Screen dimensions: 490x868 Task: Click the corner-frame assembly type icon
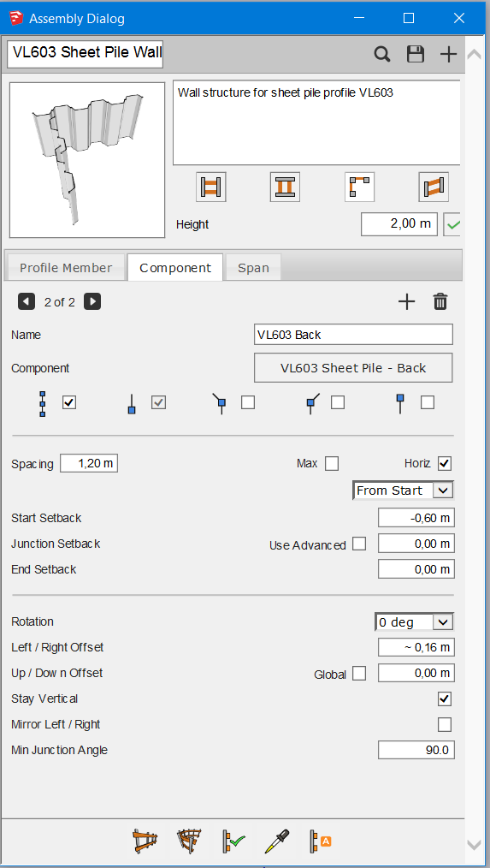click(359, 187)
